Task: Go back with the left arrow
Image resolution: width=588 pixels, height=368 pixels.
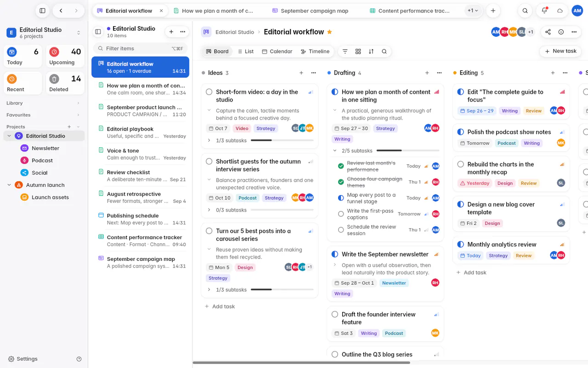Action: tap(61, 11)
